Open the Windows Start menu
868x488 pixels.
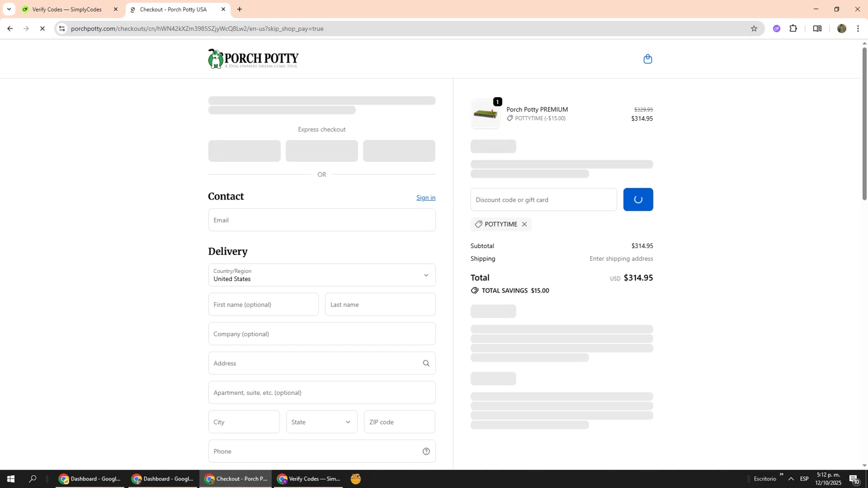pos(10,479)
